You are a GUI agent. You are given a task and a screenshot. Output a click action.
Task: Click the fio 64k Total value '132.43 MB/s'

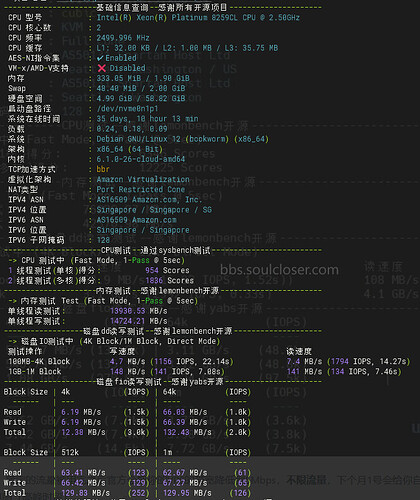click(187, 432)
